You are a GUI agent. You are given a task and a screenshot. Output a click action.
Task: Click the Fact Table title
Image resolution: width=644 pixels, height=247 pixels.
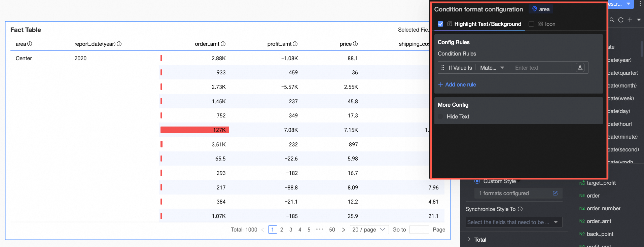pyautogui.click(x=26, y=30)
